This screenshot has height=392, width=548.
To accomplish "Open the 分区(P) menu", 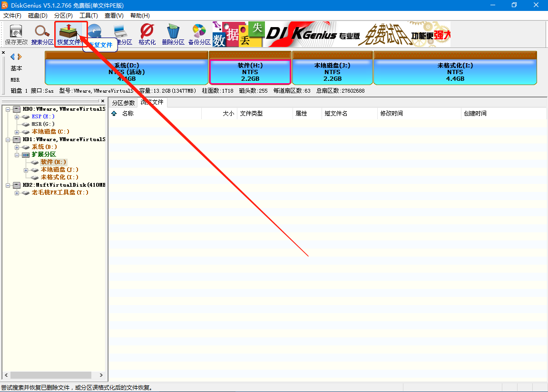I will pyautogui.click(x=63, y=15).
